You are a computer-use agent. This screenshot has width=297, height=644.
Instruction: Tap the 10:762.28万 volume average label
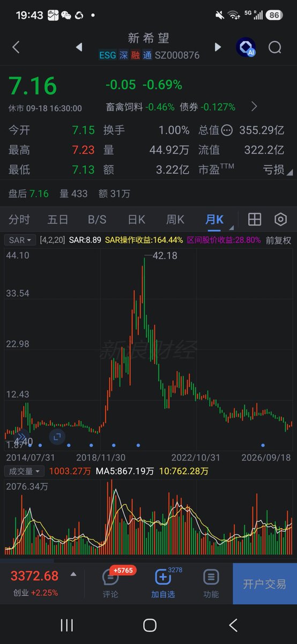click(183, 471)
